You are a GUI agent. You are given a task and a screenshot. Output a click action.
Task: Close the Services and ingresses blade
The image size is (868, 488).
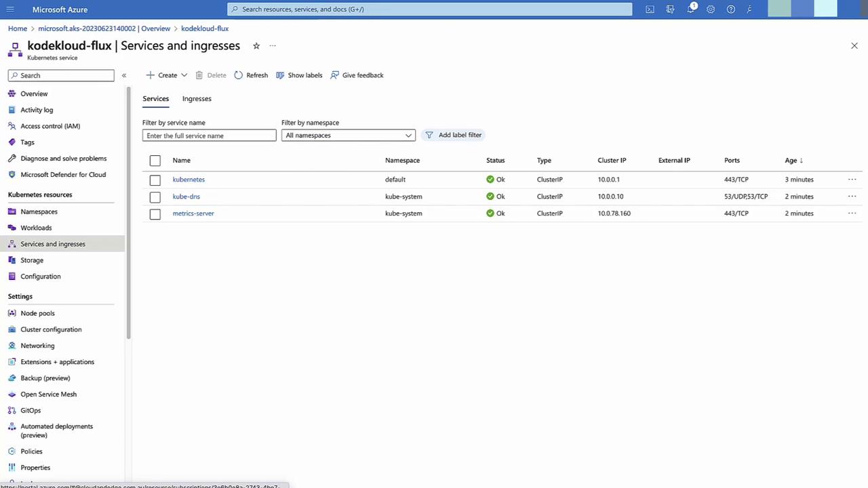tap(854, 45)
